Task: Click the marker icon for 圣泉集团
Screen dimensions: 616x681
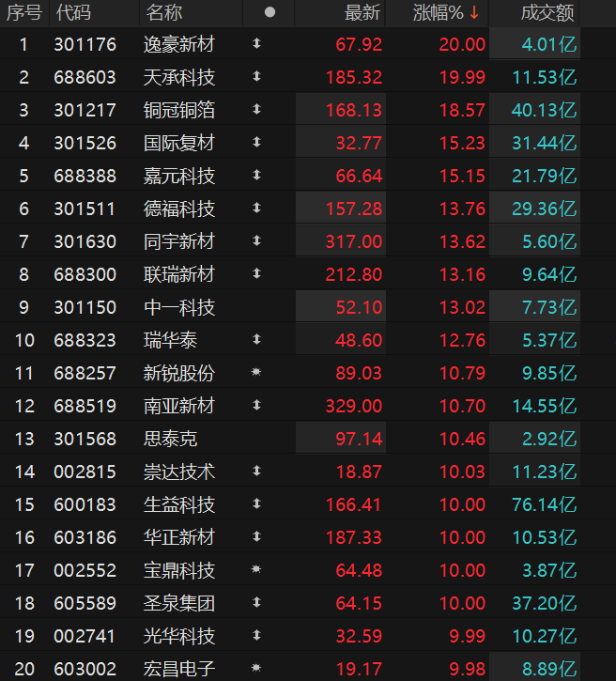Action: tap(256, 602)
